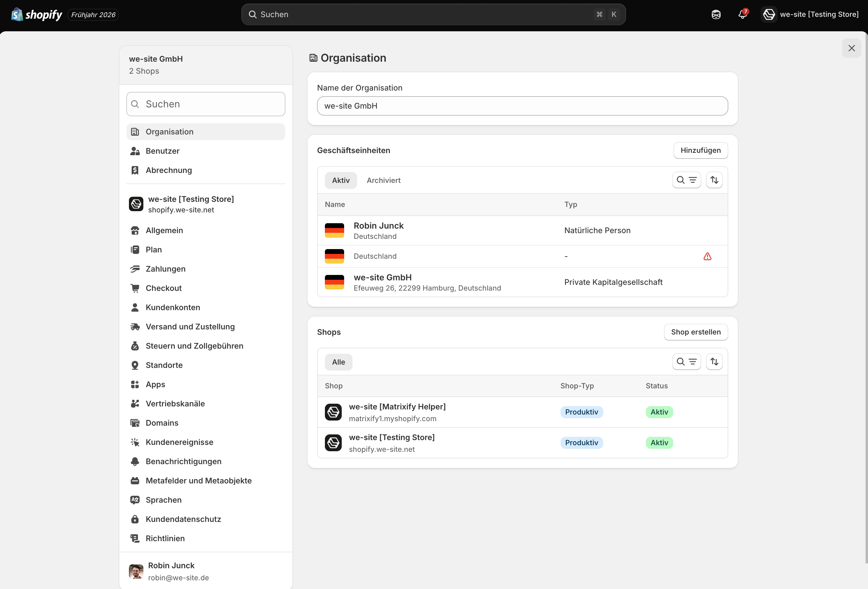
Task: Click the Shop erstellen button
Action: (696, 332)
